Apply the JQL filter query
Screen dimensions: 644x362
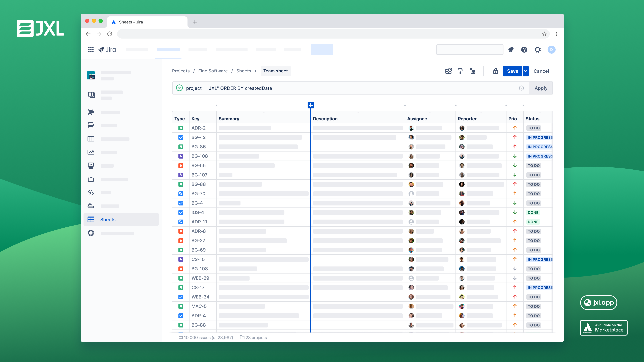(541, 88)
